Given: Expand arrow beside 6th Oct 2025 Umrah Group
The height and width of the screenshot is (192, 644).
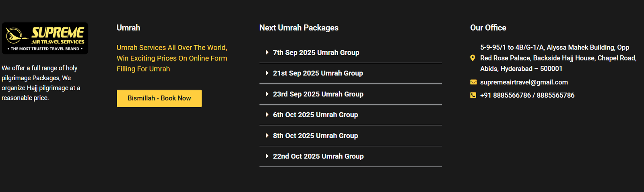Looking at the screenshot, I should pyautogui.click(x=267, y=115).
